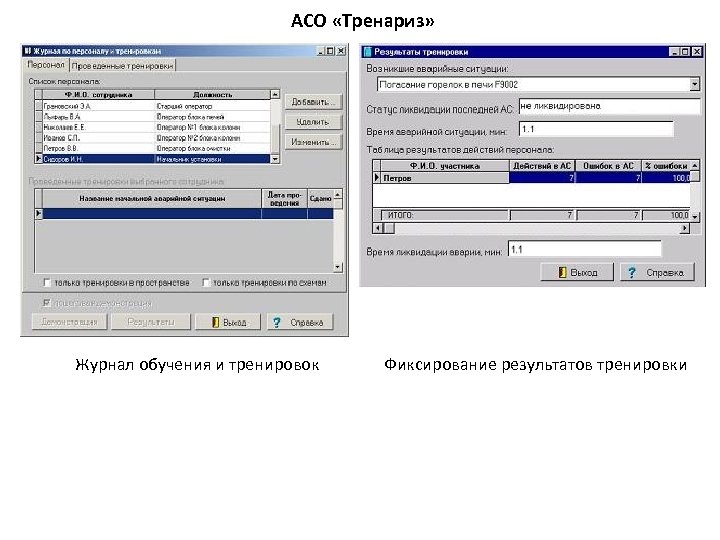Click the Ф.И.О. участника column header
This screenshot has width=720, height=540.
(x=445, y=166)
